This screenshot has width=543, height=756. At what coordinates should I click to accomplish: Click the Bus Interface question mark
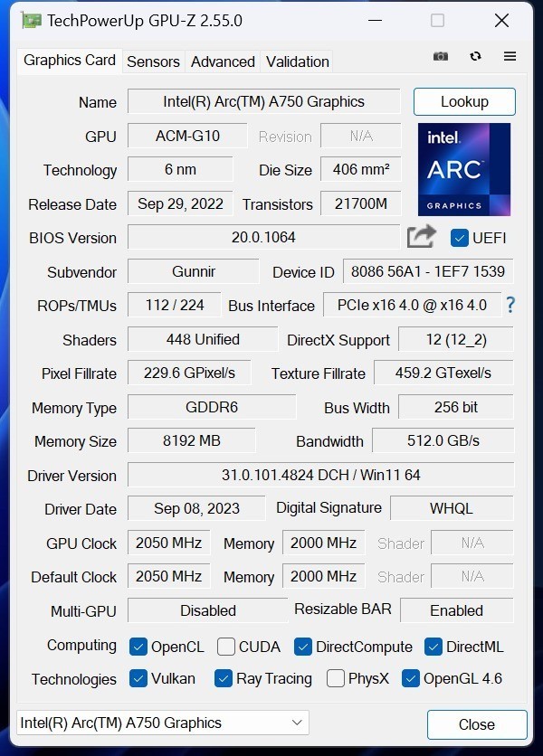tap(510, 305)
